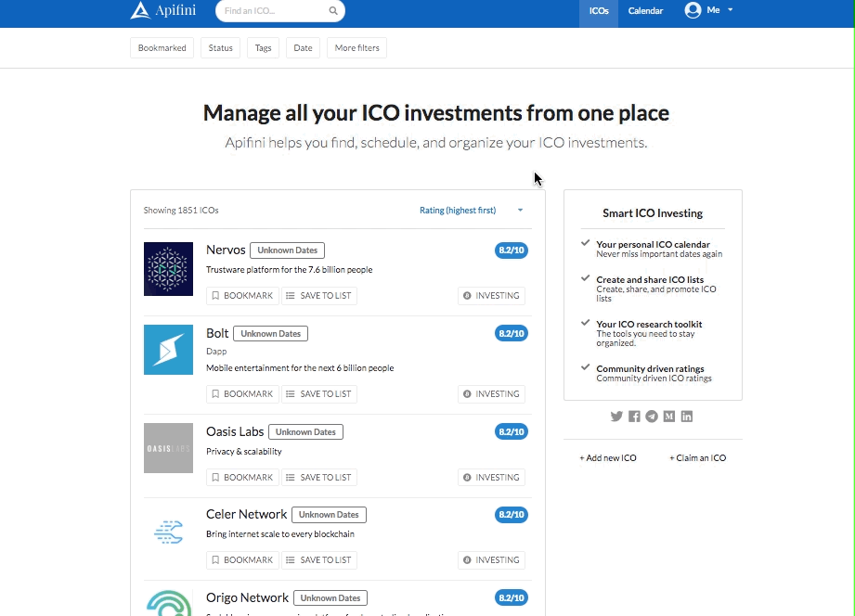Open the Medium social link

coord(669,417)
